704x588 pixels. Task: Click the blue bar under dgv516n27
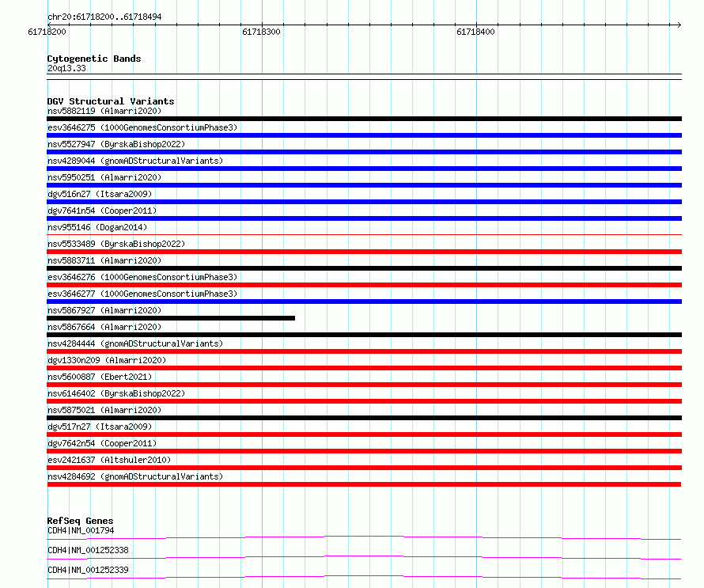click(364, 202)
